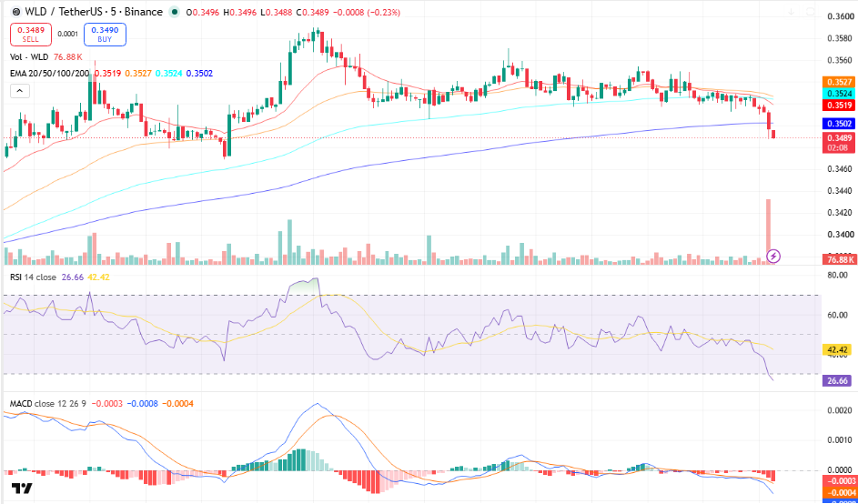Click the high price H0.3496 value
Image resolution: width=858 pixels, height=504 pixels.
coord(240,12)
